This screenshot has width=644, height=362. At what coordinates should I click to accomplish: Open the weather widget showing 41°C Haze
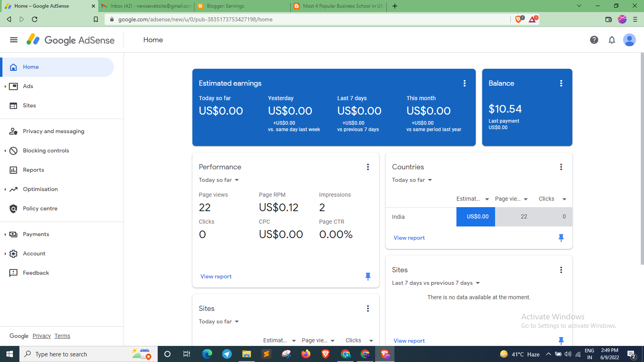pos(520,354)
